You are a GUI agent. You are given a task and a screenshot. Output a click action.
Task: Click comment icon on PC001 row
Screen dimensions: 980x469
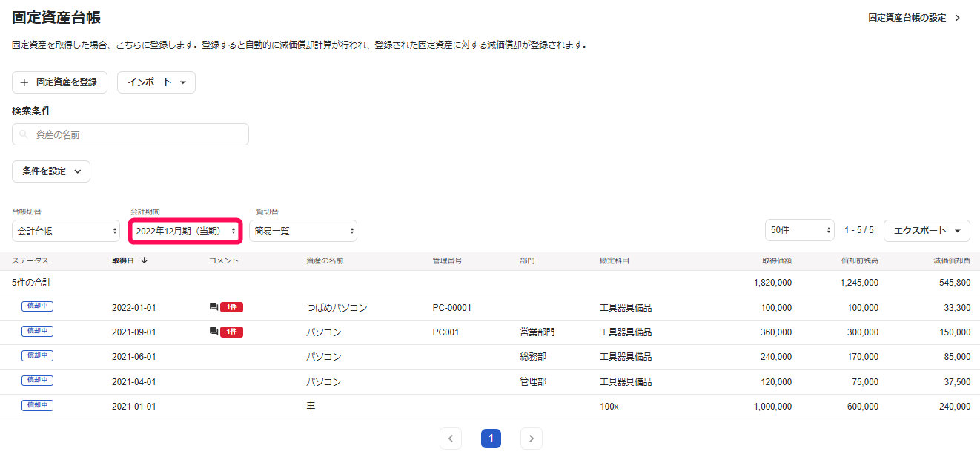213,332
